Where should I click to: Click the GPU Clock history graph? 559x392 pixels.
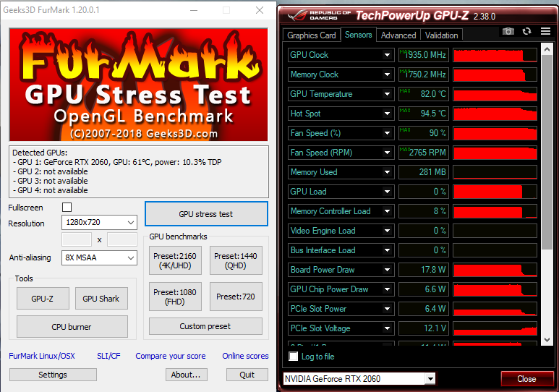495,55
